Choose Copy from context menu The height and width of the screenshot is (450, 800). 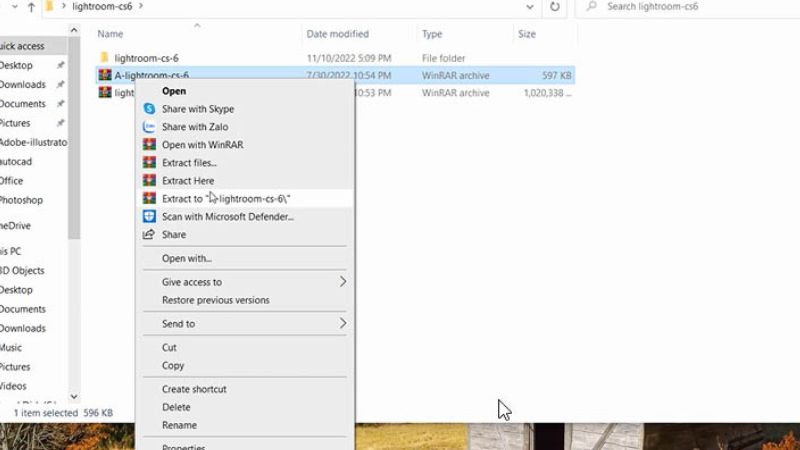click(x=173, y=365)
